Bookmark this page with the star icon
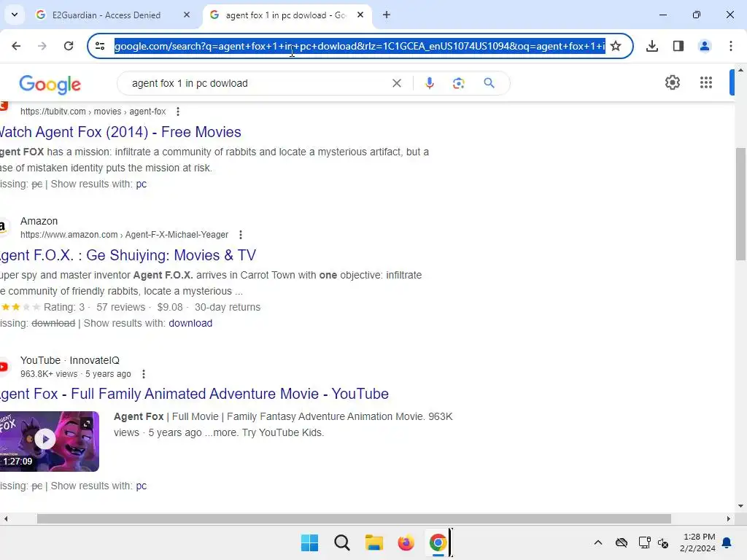Image resolution: width=747 pixels, height=560 pixels. click(x=616, y=46)
